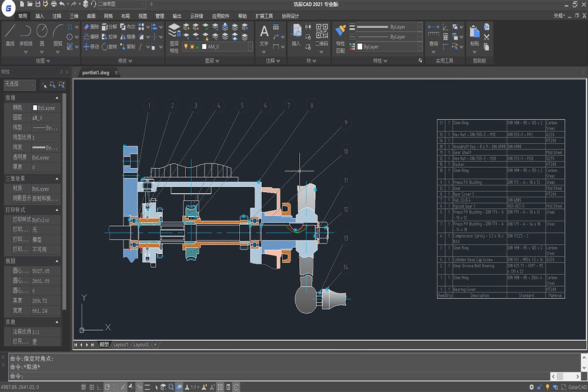This screenshot has width=588, height=392.
Task: Click the Query (查询) measure tool
Action: coord(433,35)
